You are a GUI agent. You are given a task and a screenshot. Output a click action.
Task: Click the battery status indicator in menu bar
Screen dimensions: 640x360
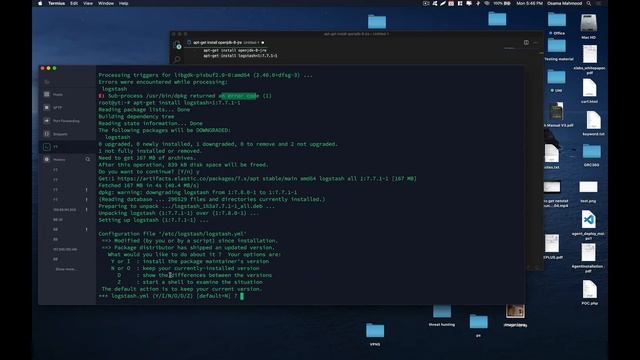502,3
